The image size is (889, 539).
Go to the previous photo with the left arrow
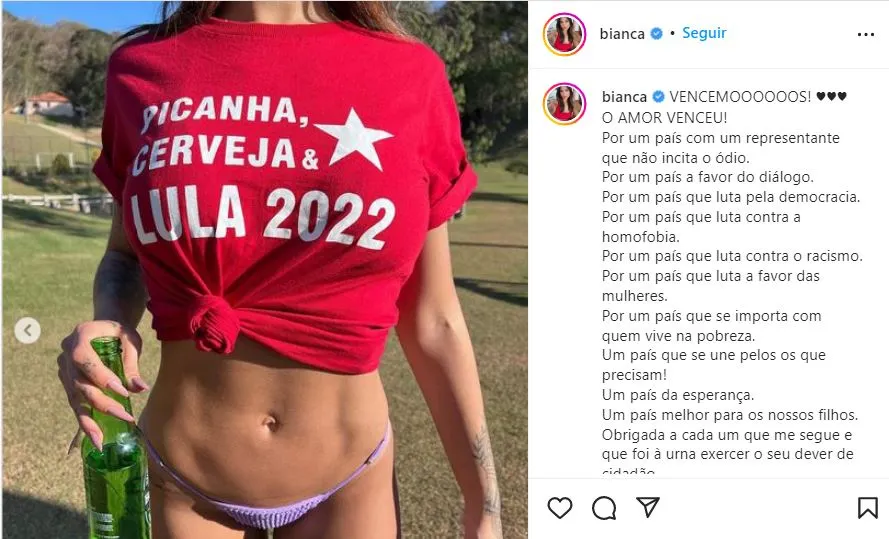27,330
